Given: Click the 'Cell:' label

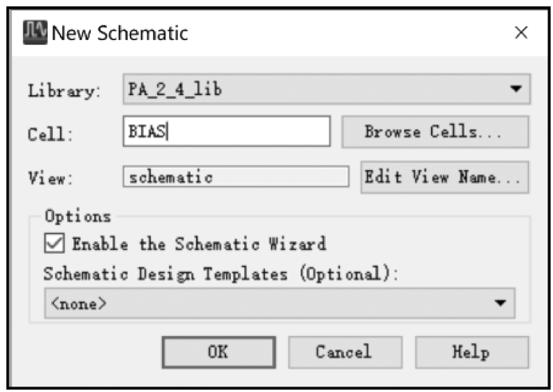Looking at the screenshot, I should point(50,134).
